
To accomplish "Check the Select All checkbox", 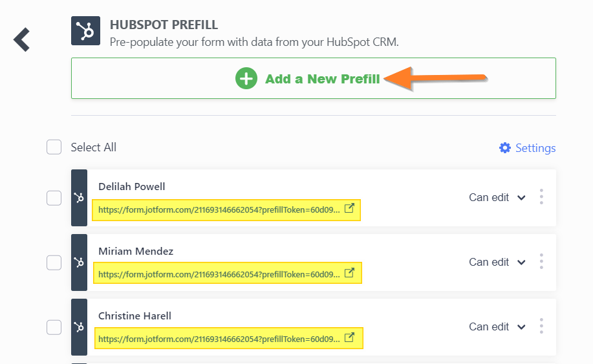I will (54, 147).
